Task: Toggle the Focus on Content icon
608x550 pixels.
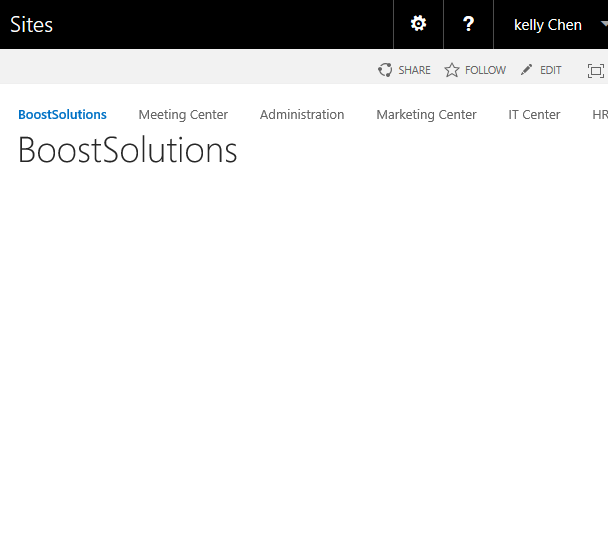Action: [x=595, y=70]
